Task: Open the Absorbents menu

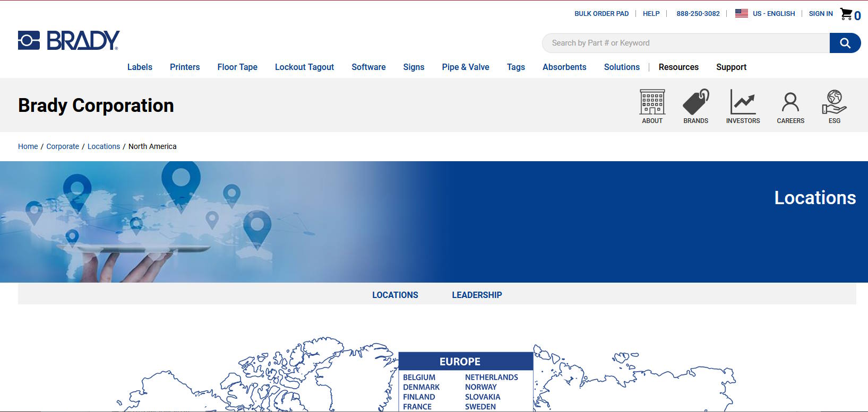Action: click(564, 67)
